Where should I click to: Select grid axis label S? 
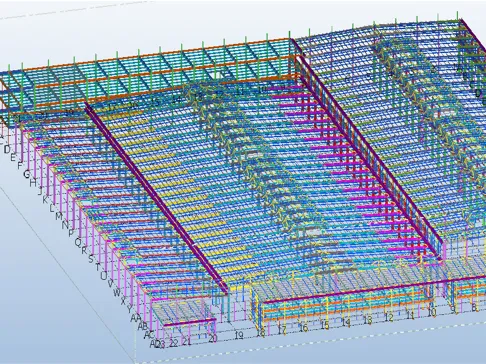pyautogui.click(x=91, y=259)
